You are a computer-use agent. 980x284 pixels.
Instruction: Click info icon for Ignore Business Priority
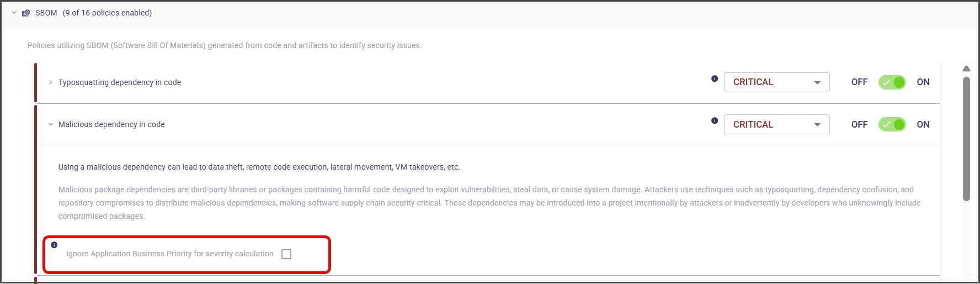[x=54, y=245]
